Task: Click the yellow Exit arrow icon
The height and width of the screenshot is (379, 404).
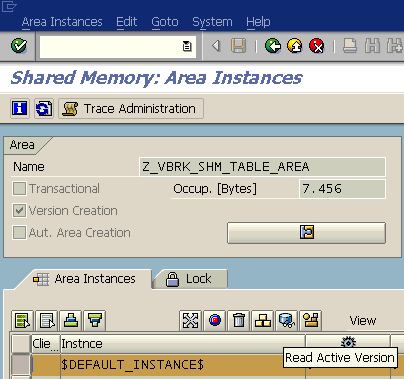Action: (x=295, y=46)
